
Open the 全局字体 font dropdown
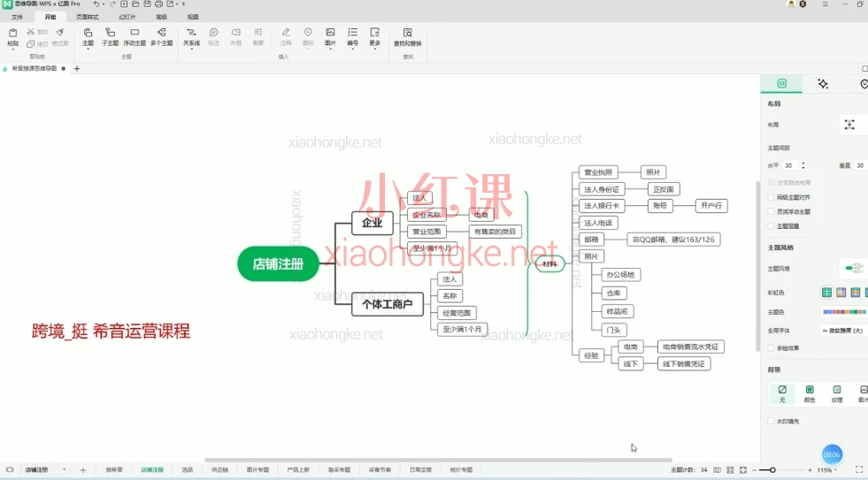(844, 330)
